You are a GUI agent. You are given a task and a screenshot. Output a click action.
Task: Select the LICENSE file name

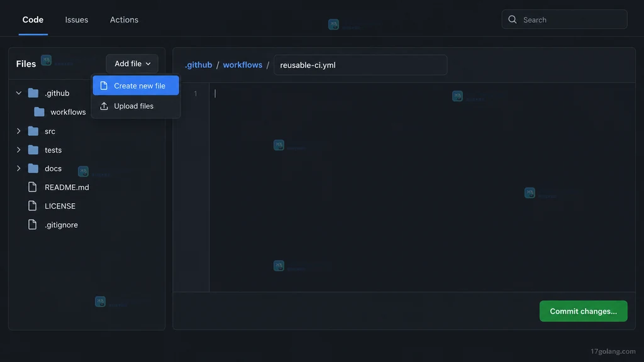[x=60, y=206]
